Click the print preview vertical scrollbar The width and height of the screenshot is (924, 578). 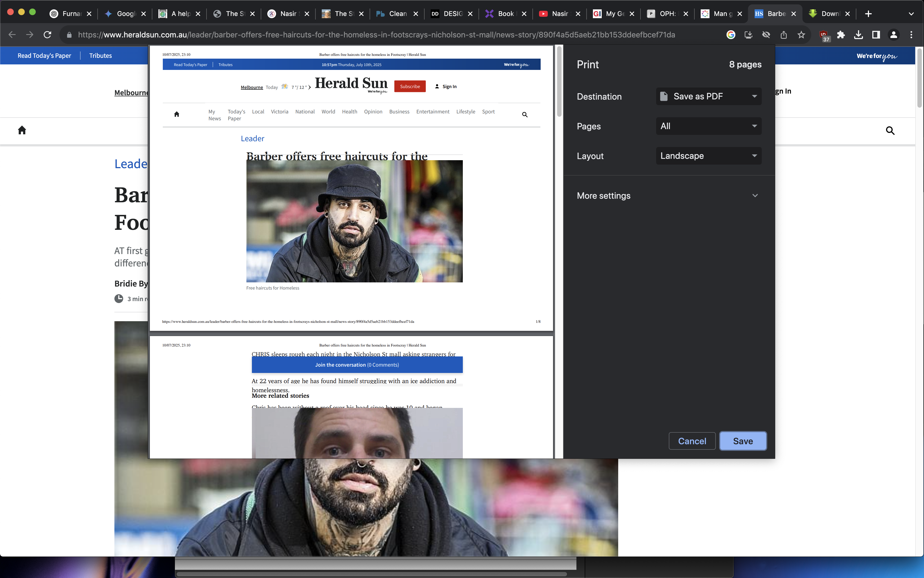click(x=559, y=81)
